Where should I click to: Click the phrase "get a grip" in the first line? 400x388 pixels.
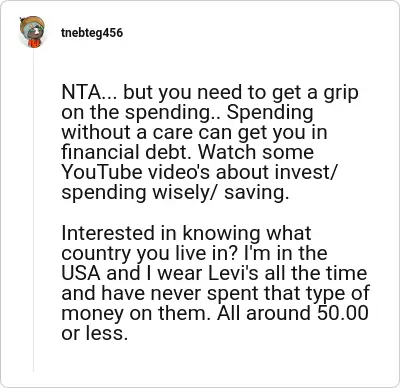pyautogui.click(x=315, y=93)
